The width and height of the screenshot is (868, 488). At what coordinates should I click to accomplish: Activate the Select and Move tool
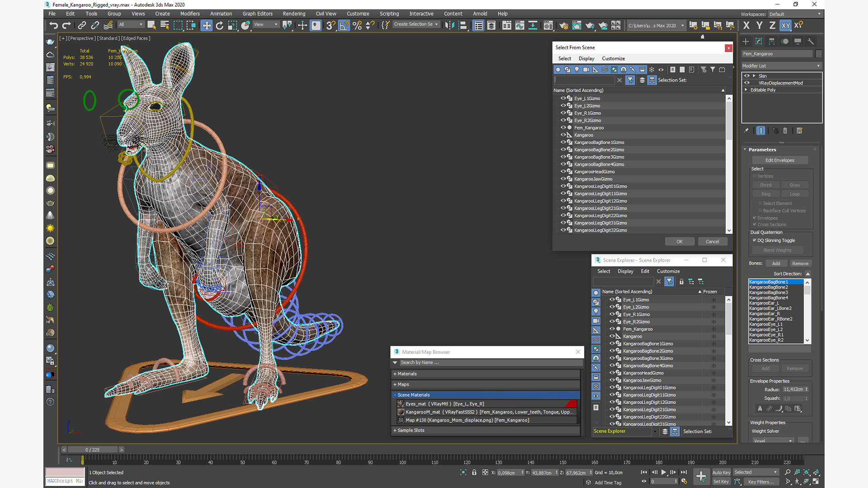click(x=207, y=25)
